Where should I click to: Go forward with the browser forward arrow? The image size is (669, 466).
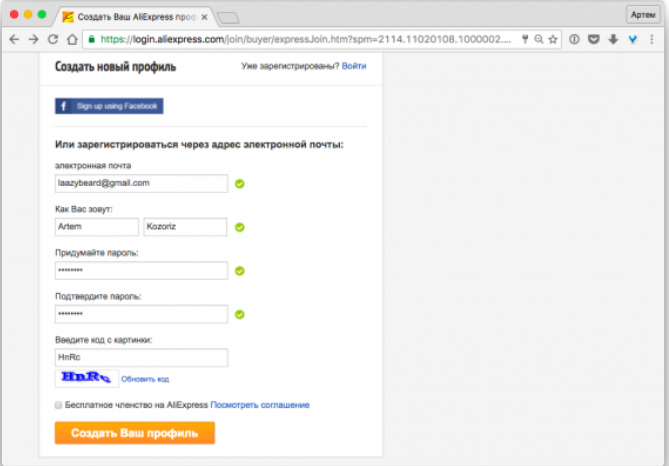click(33, 40)
